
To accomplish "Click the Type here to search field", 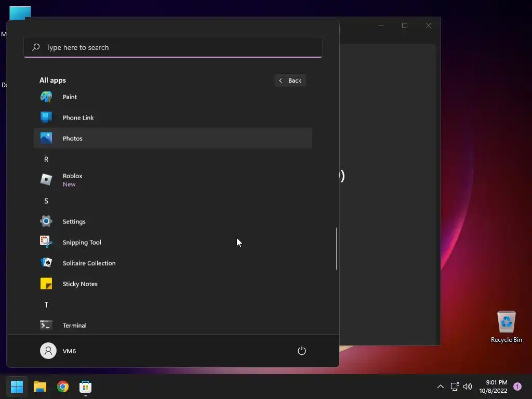I will [173, 47].
